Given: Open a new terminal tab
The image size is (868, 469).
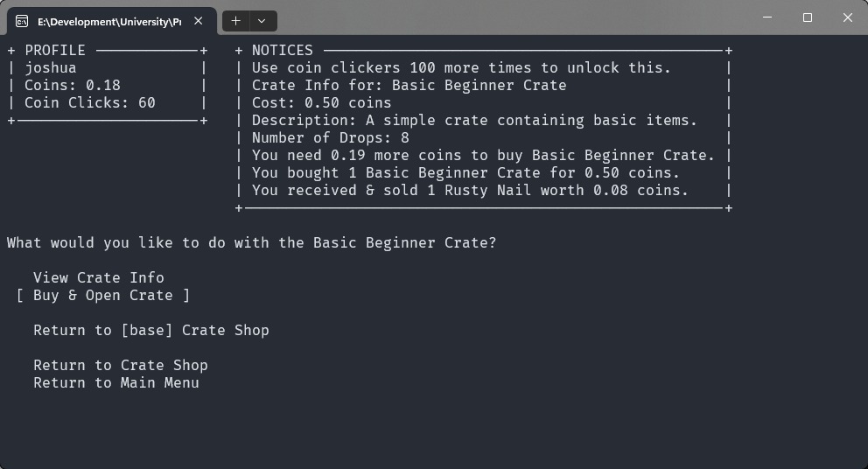Looking at the screenshot, I should [235, 20].
